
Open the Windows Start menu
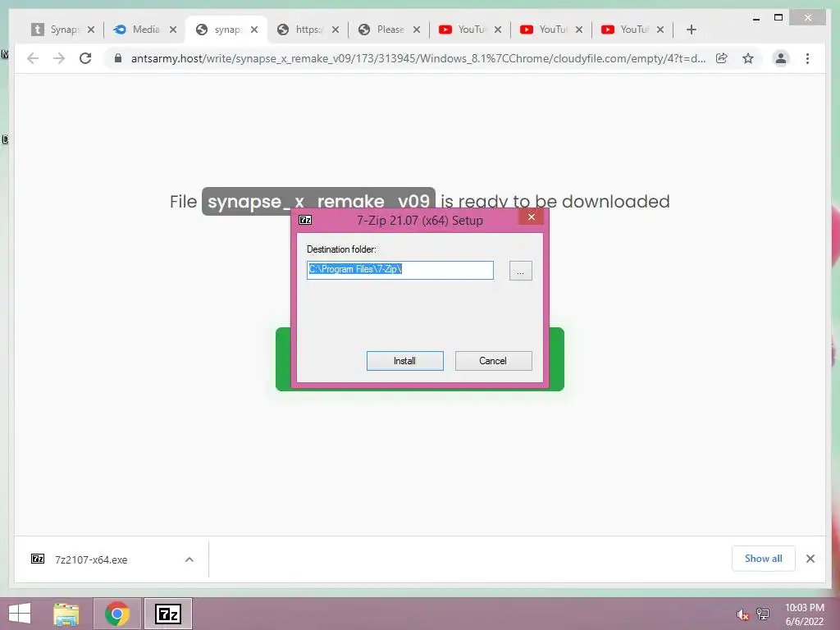tap(20, 614)
